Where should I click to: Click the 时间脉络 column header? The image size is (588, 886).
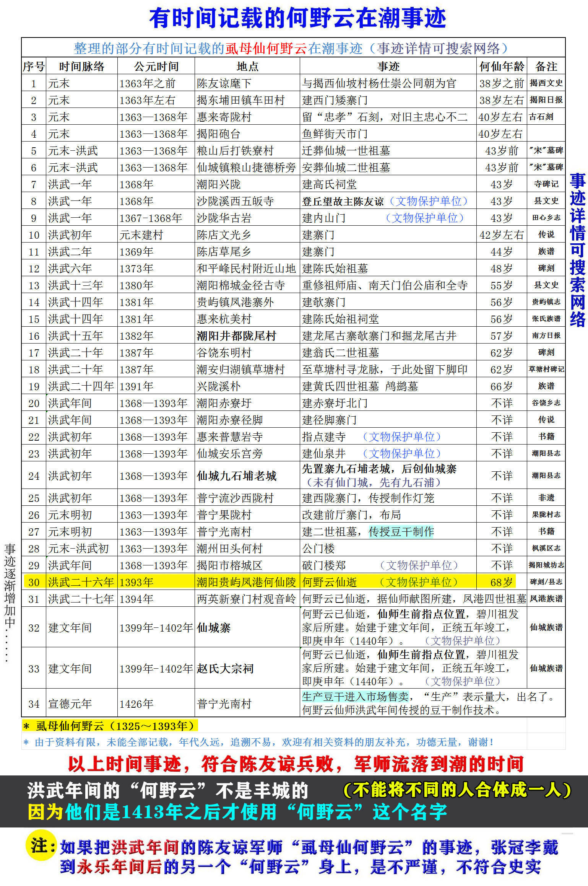pos(81,67)
